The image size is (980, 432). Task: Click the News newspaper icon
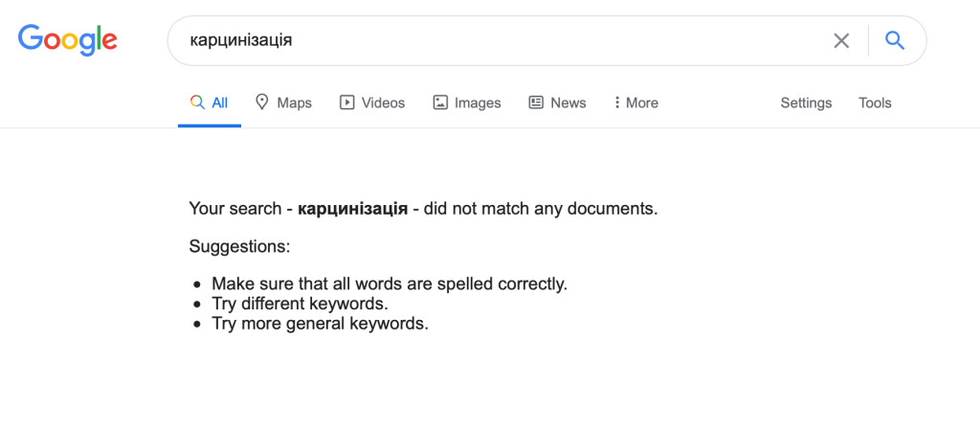[536, 102]
